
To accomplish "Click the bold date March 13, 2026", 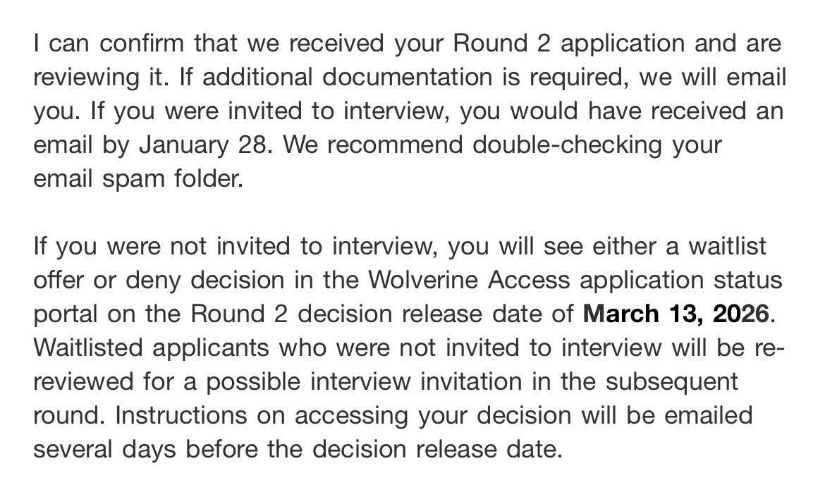I will click(676, 314).
